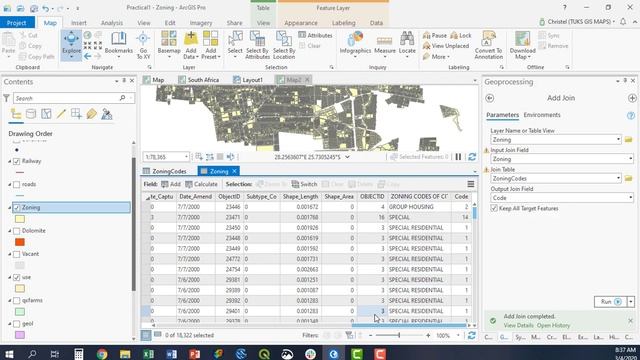
Task: Click the View Details link
Action: click(x=518, y=325)
